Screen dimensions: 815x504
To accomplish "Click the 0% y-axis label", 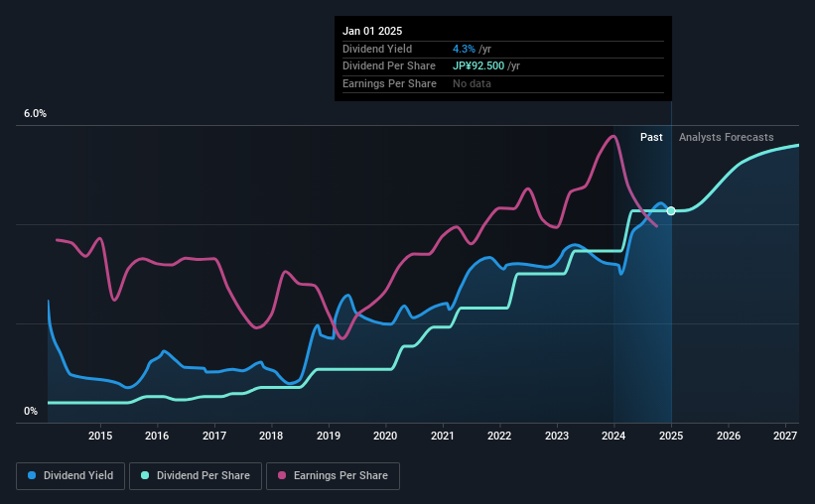I will 31,411.
